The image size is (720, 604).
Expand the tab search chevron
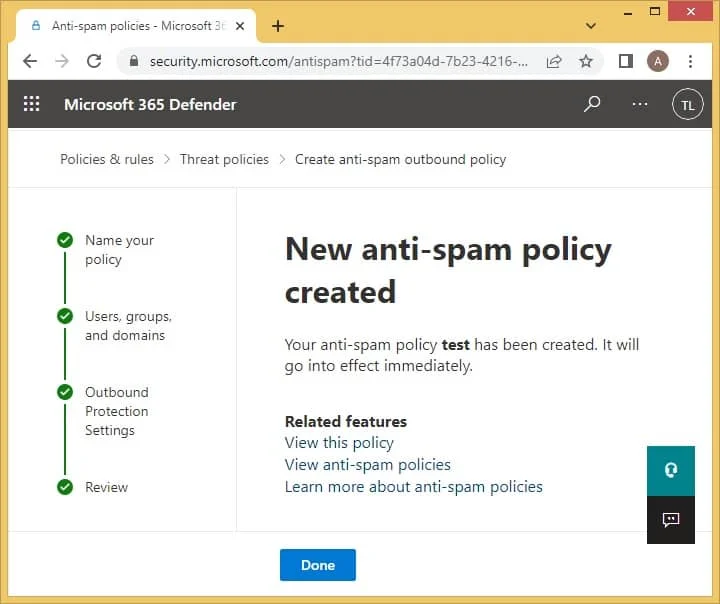(x=591, y=26)
